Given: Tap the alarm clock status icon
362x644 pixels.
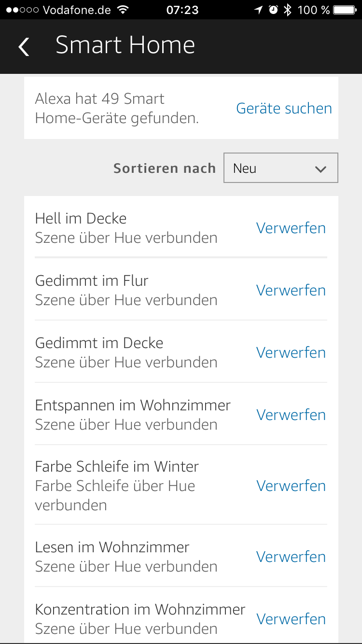Looking at the screenshot, I should pyautogui.click(x=274, y=10).
